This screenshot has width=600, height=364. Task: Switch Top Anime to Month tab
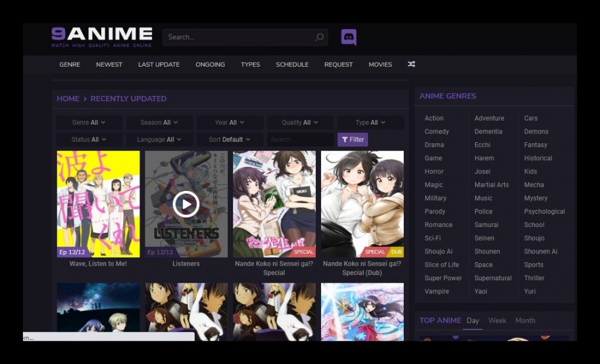pos(525,321)
